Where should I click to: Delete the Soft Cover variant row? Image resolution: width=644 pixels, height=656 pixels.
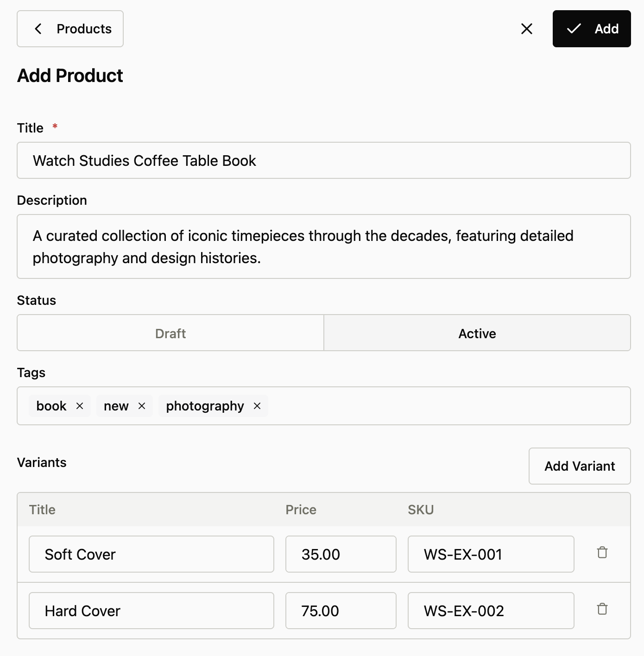pyautogui.click(x=602, y=553)
